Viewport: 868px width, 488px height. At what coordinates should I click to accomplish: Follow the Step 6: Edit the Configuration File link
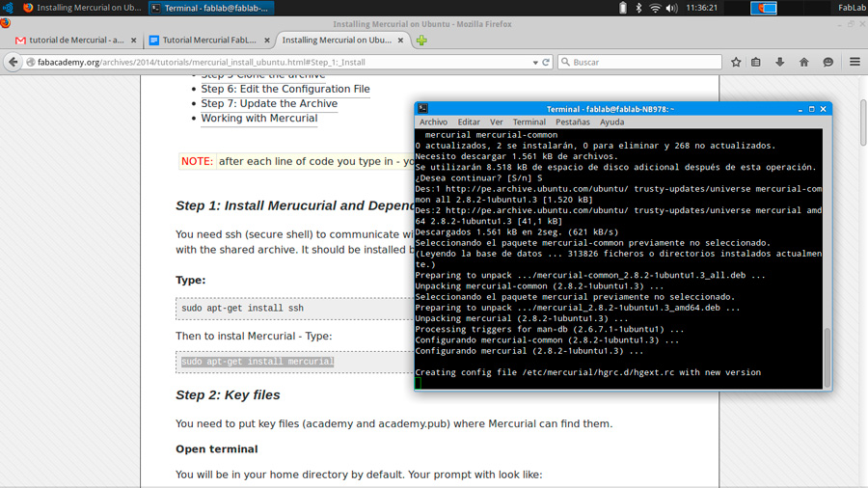coord(285,89)
